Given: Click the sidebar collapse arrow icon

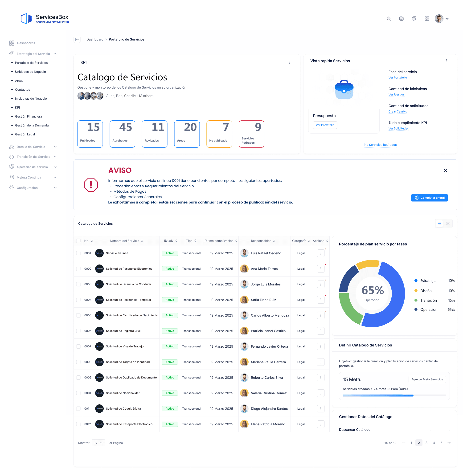Looking at the screenshot, I should [x=77, y=39].
